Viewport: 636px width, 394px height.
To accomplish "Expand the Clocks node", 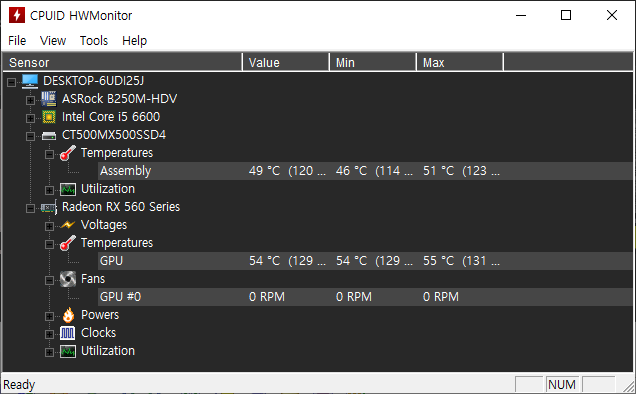I will 49,334.
